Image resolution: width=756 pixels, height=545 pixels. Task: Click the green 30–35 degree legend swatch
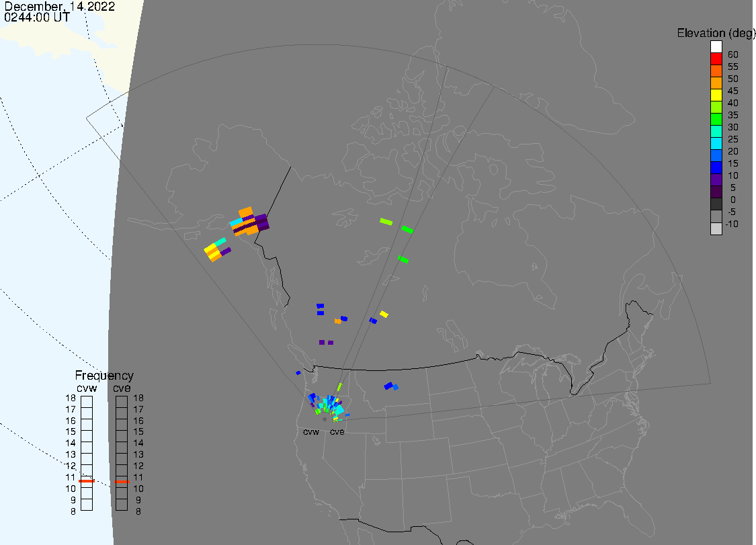pos(716,119)
